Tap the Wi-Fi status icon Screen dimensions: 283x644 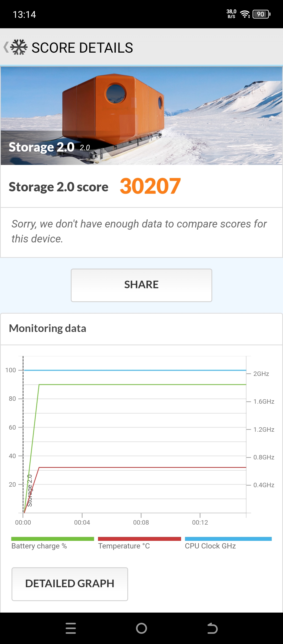(x=245, y=14)
